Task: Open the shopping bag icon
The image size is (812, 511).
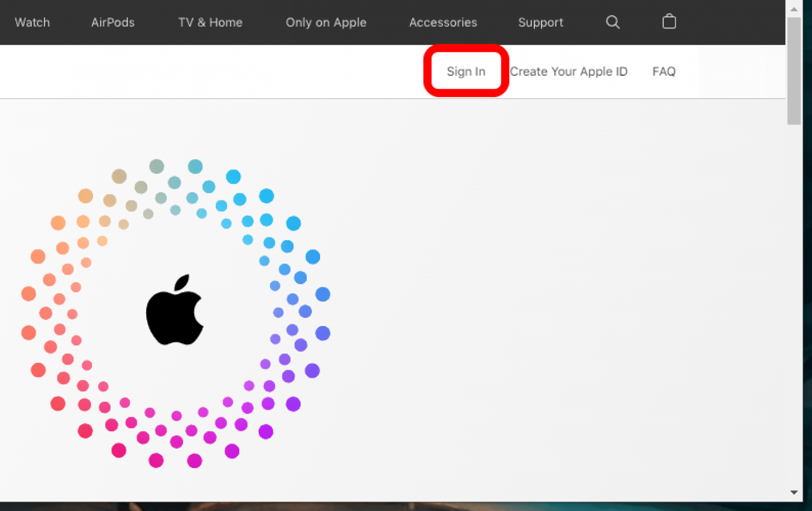Action: (669, 21)
